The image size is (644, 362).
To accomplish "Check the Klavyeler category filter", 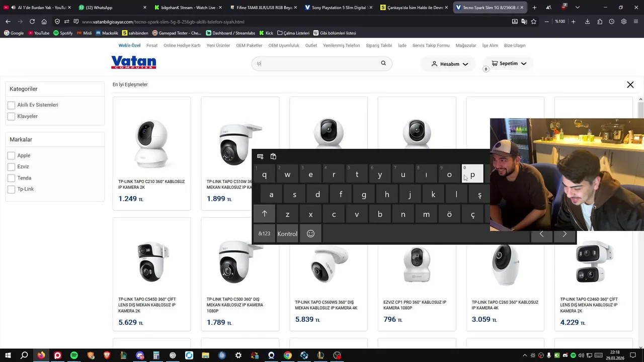I will (x=11, y=116).
